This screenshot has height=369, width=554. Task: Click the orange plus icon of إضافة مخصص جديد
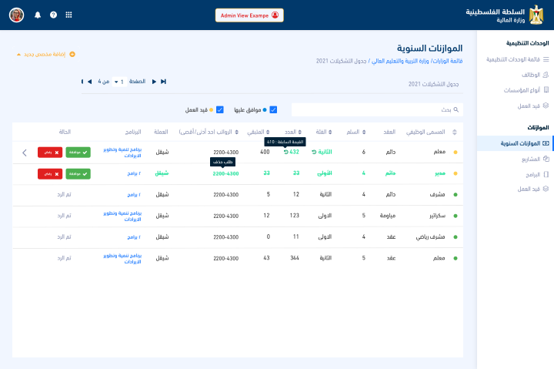pos(72,54)
